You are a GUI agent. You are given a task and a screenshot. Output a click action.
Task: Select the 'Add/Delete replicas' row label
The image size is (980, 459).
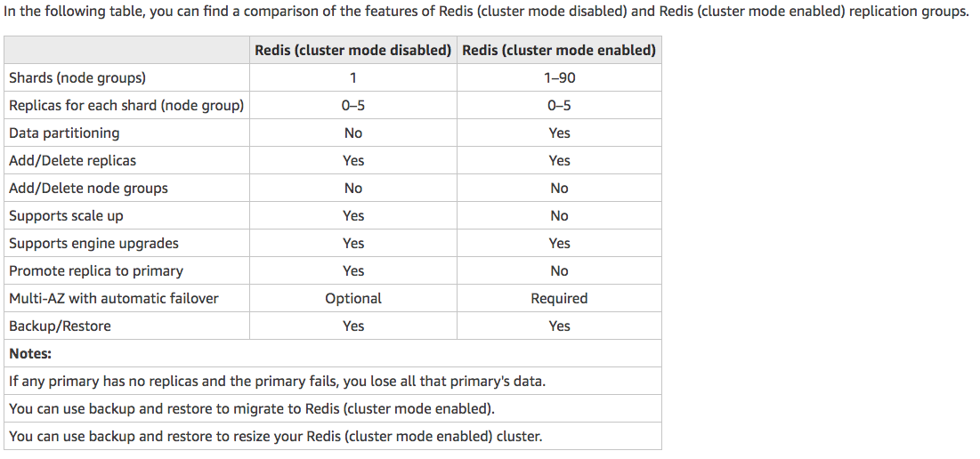(72, 160)
